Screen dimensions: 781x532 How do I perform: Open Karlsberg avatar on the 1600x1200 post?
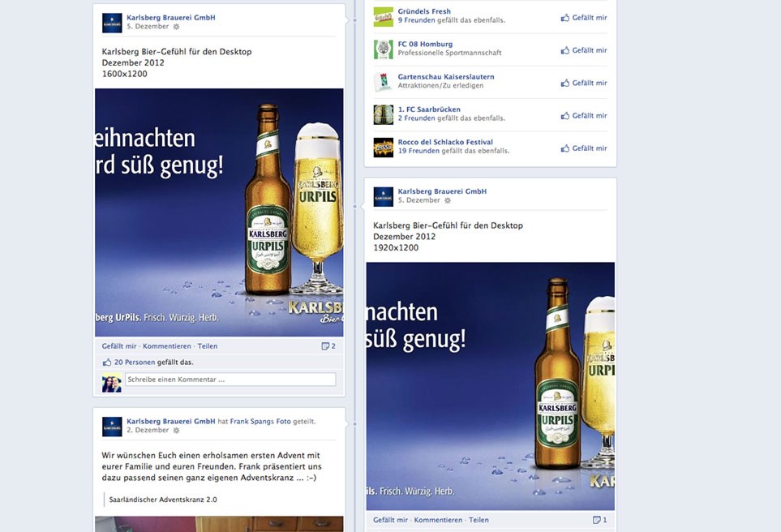[112, 23]
